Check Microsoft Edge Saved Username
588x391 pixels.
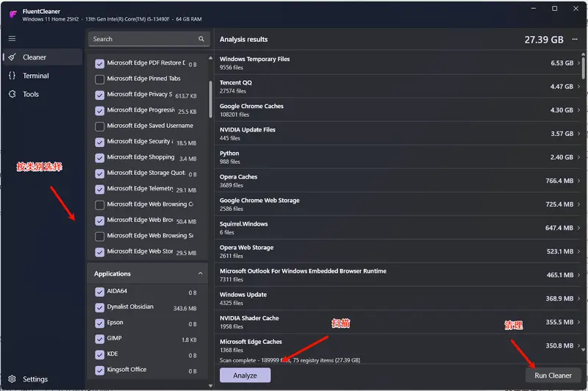click(99, 126)
